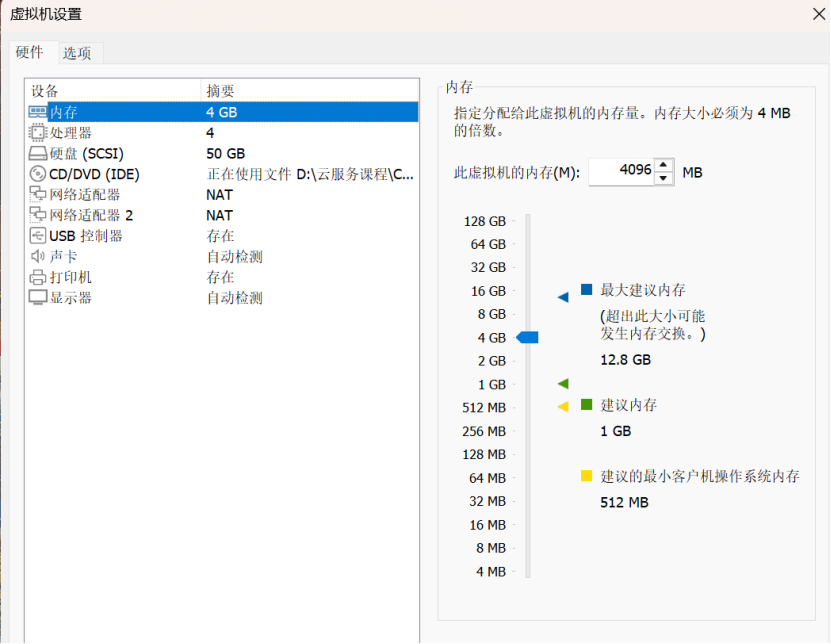The height and width of the screenshot is (644, 831).
Task: Click the 4 MB mark on the memory scale
Action: tap(491, 572)
